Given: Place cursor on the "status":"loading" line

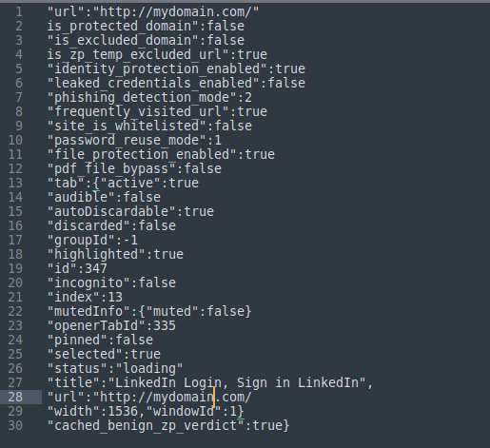Looking at the screenshot, I should pyautogui.click(x=115, y=368).
